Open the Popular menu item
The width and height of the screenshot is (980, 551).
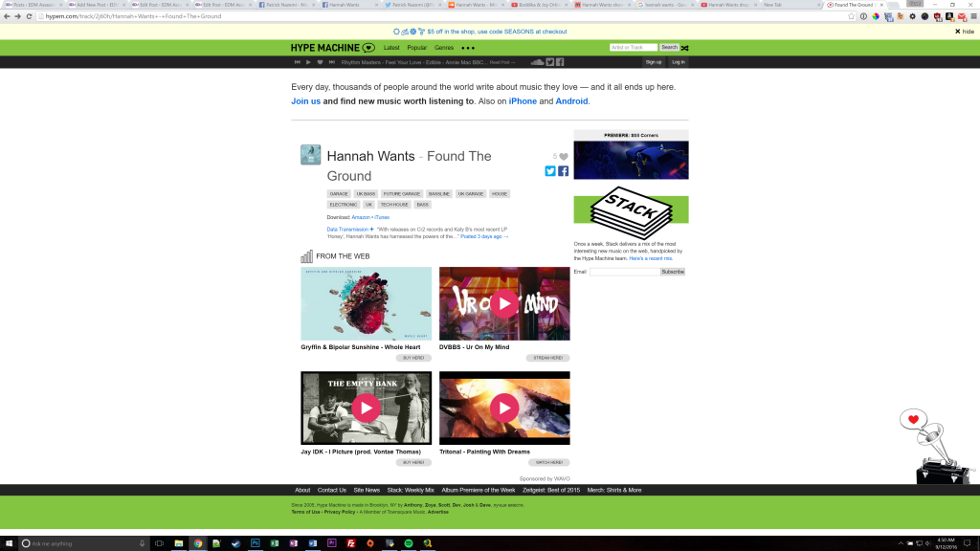(x=417, y=48)
